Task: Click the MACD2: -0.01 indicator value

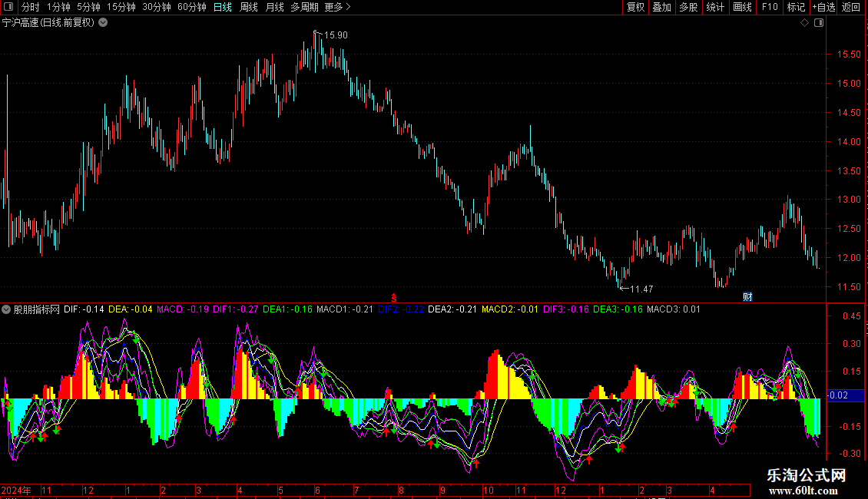Action: pos(510,309)
